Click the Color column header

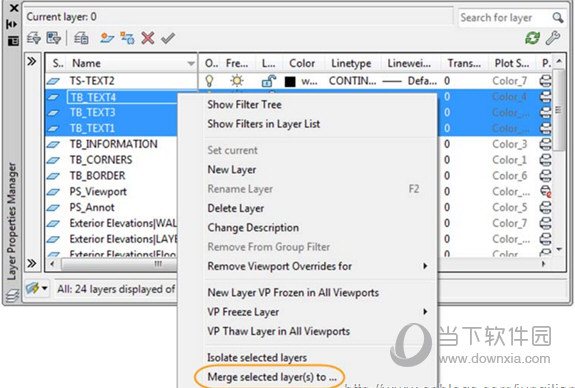pos(302,63)
